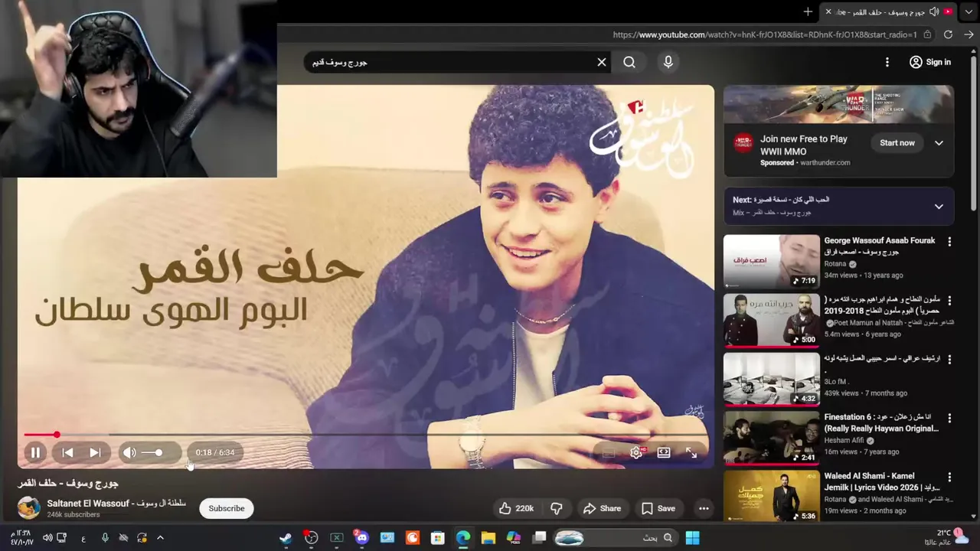Save video to playlist
Screen dimensions: 980x551
pyautogui.click(x=658, y=508)
